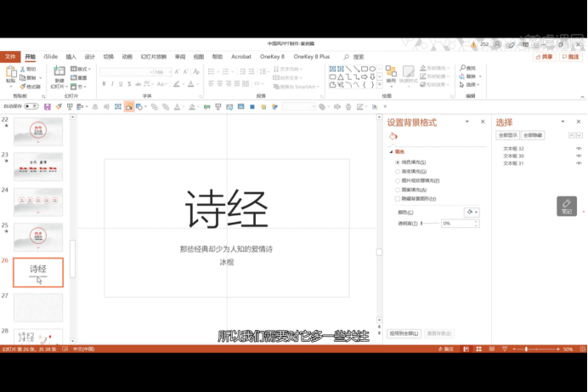
Task: Click the zoom slider in the status bar
Action: pyautogui.click(x=537, y=349)
